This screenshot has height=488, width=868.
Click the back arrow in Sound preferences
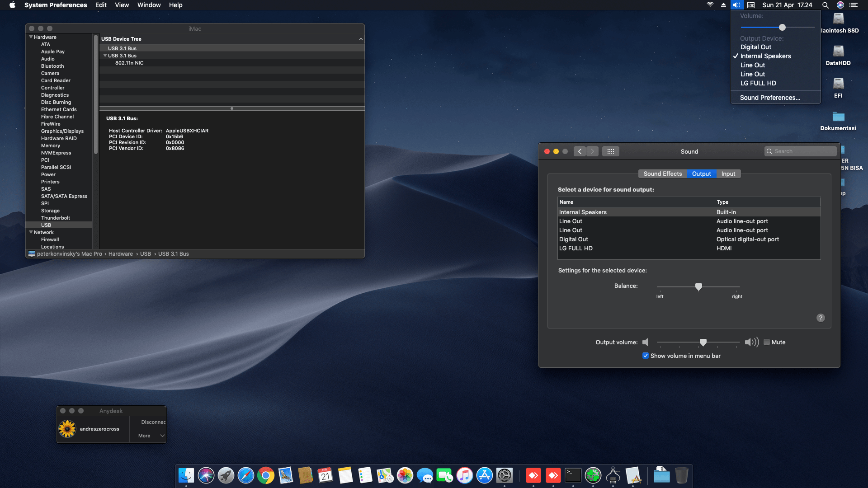[x=580, y=151]
